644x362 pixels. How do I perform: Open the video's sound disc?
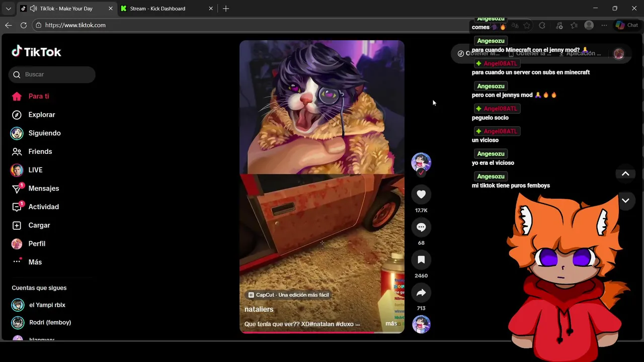tap(421, 324)
